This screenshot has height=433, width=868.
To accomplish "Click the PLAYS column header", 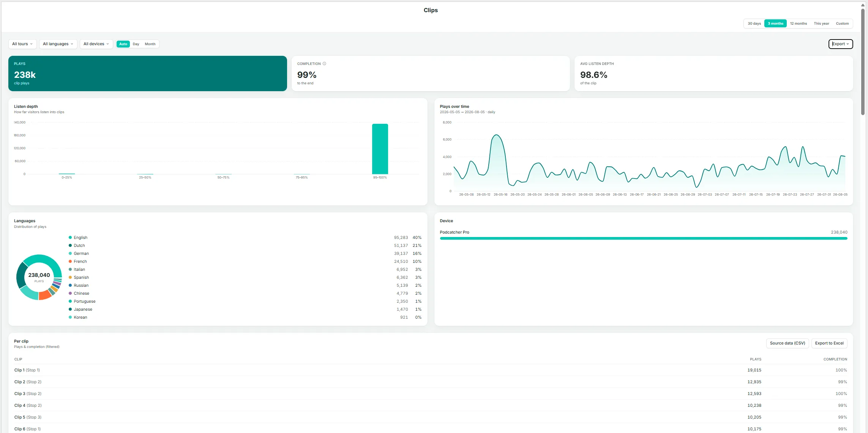I will (x=756, y=359).
